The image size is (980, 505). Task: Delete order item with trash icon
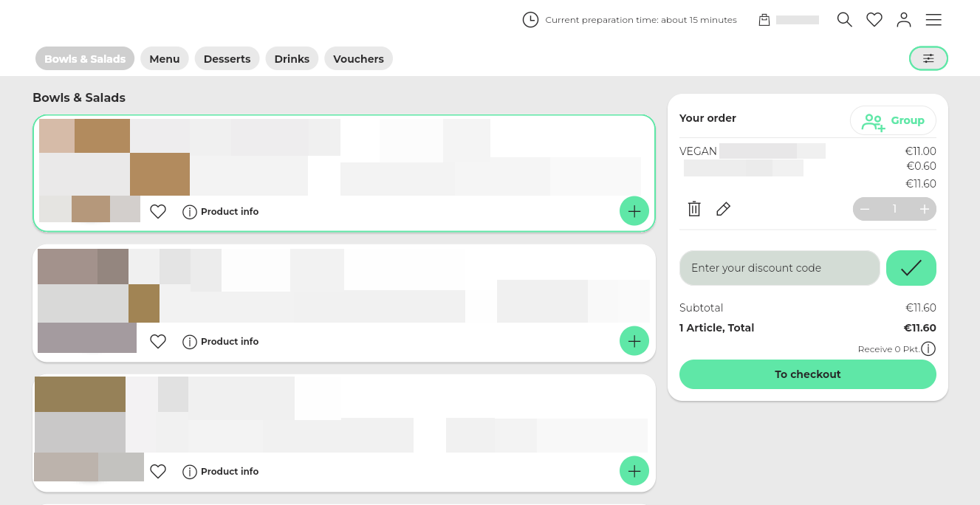(x=694, y=209)
